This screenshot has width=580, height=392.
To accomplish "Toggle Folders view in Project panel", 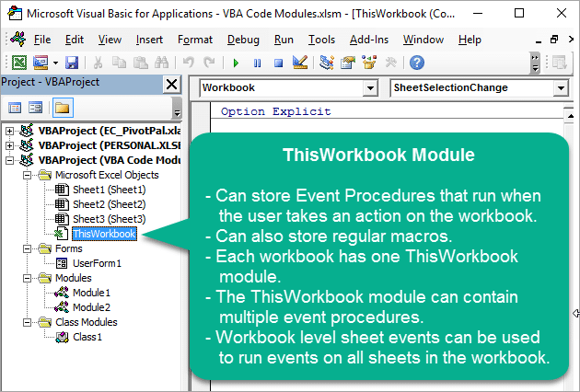I will 62,108.
